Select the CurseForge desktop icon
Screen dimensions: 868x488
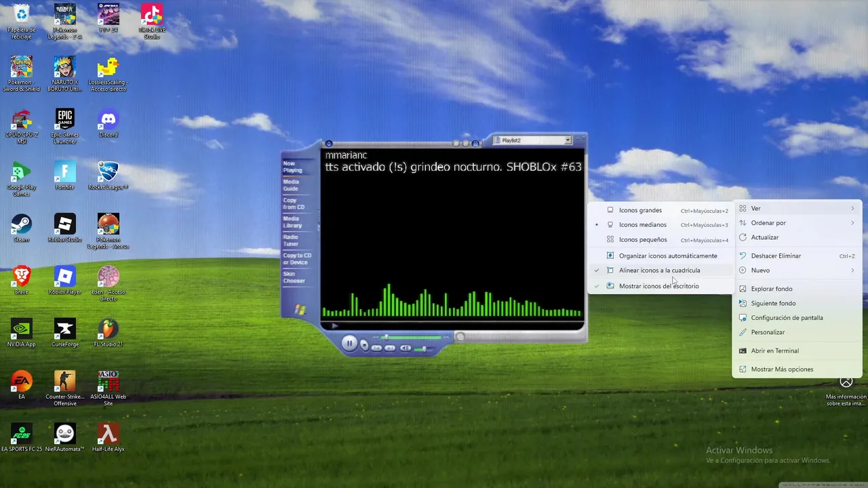pyautogui.click(x=64, y=333)
